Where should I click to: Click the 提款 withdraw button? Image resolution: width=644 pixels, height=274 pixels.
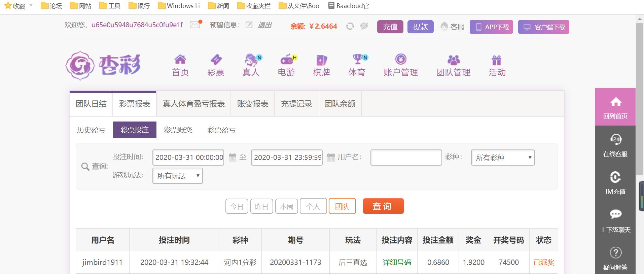pyautogui.click(x=421, y=27)
